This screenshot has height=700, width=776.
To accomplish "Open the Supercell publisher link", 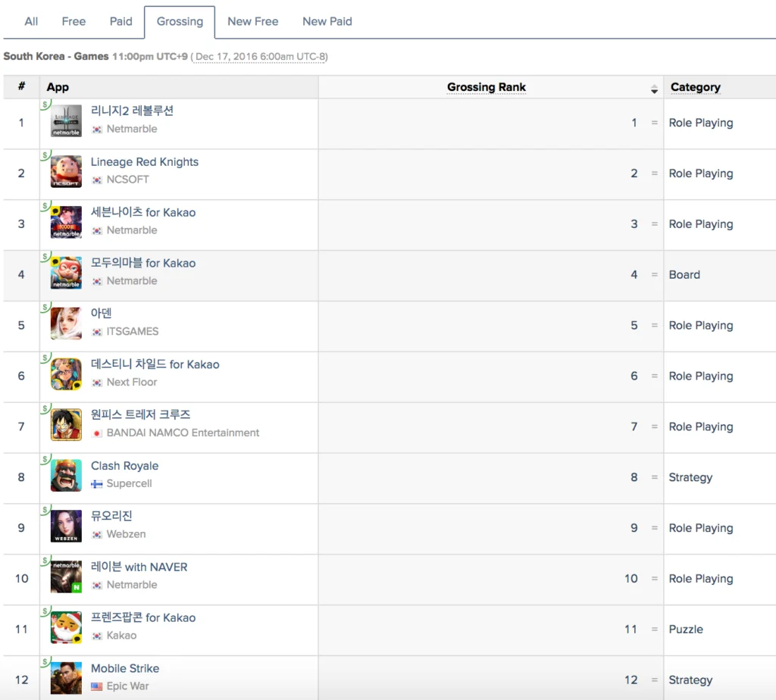I will pos(129,483).
